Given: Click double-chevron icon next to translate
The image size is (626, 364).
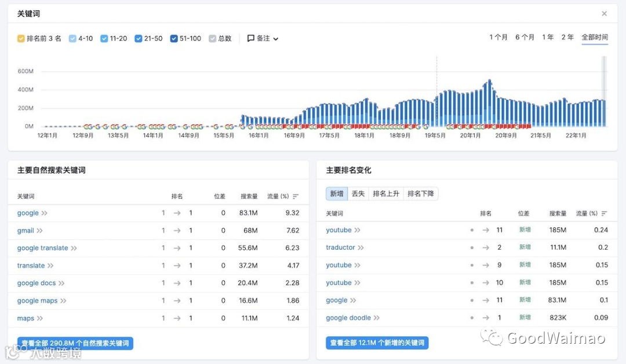Looking at the screenshot, I should click(x=50, y=266).
